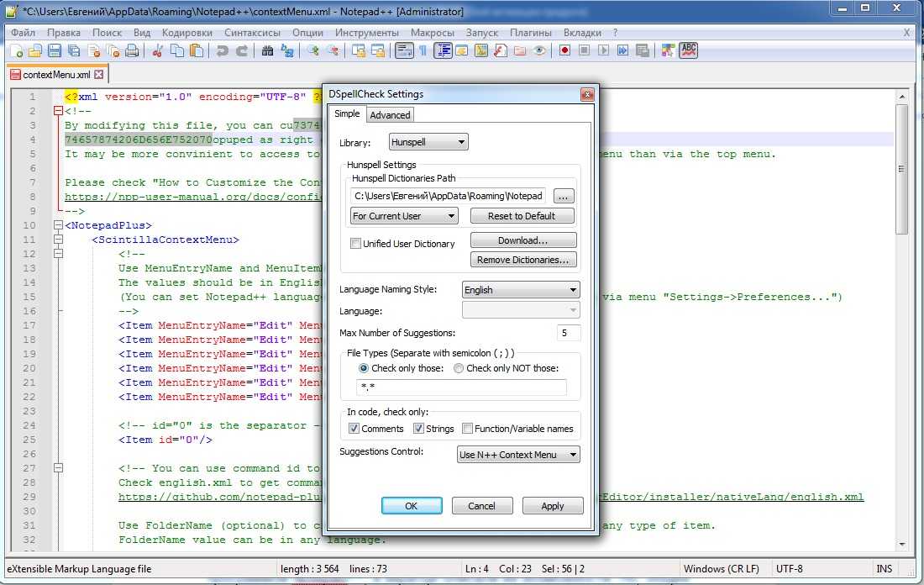Click the Find binoculars toolbar icon
The image size is (924, 585).
[x=267, y=51]
